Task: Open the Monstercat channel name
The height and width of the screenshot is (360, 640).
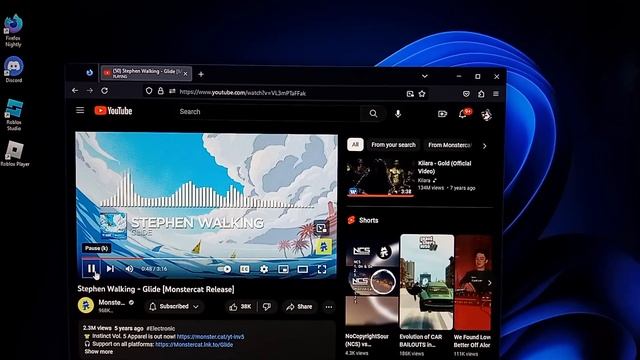Action: tap(111, 302)
